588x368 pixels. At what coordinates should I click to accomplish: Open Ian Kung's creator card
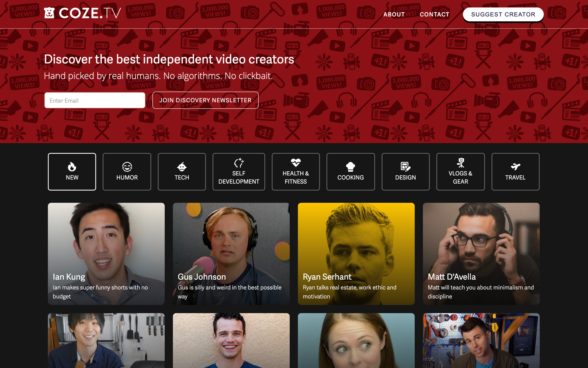106,254
